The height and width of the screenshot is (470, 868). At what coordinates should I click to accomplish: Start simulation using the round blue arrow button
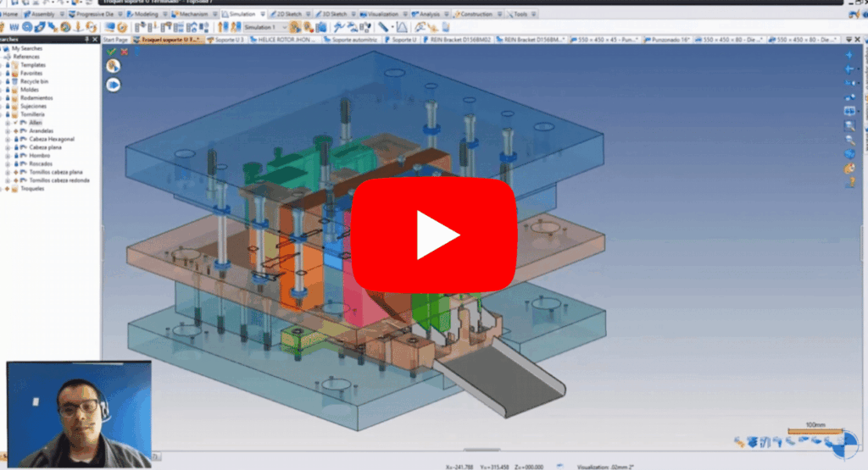point(114,86)
